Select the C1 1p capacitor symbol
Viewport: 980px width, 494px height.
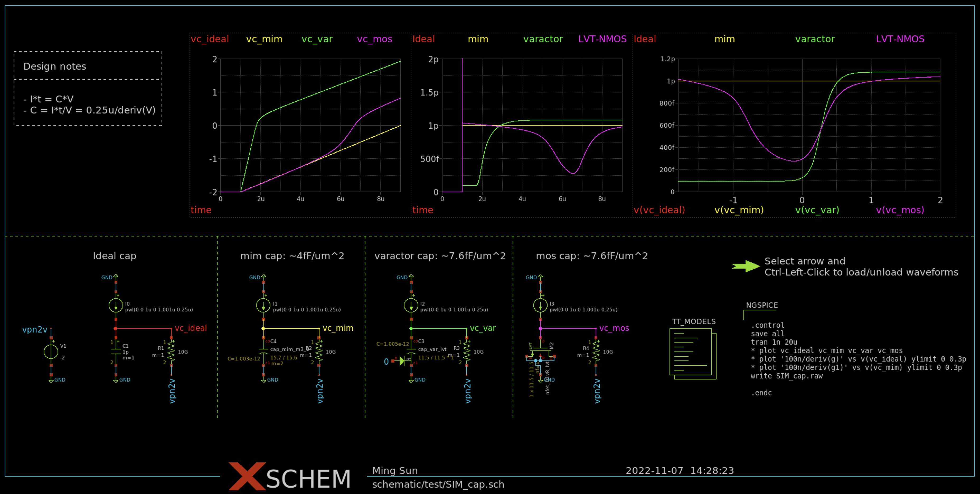point(116,352)
